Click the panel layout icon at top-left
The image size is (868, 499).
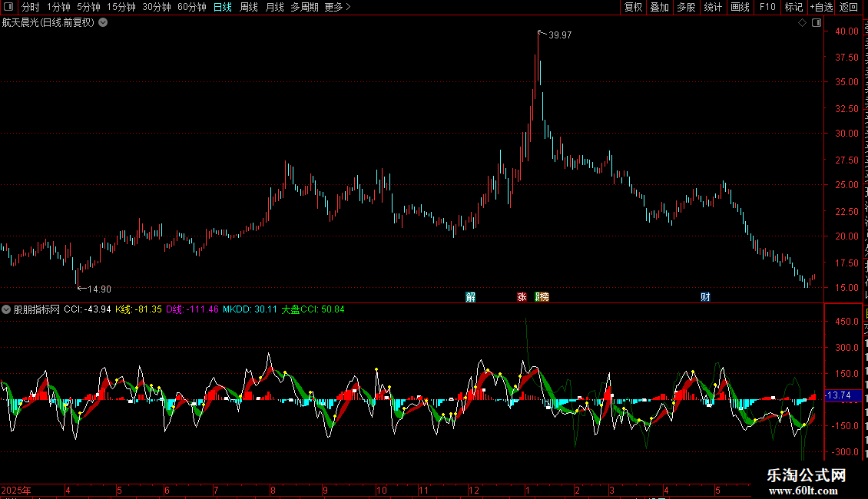tap(8, 7)
